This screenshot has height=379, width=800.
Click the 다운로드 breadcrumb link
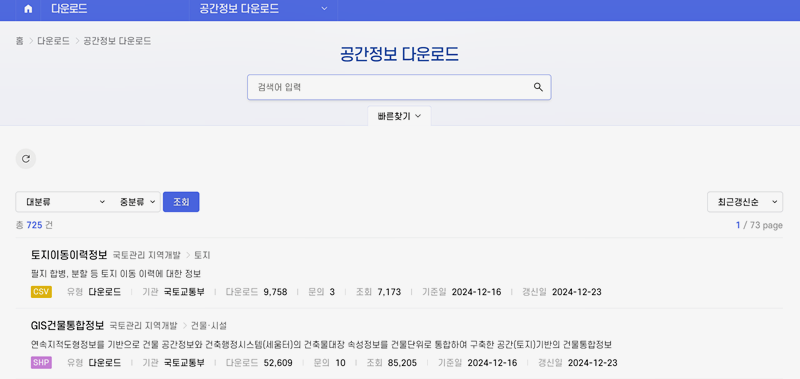[54, 41]
